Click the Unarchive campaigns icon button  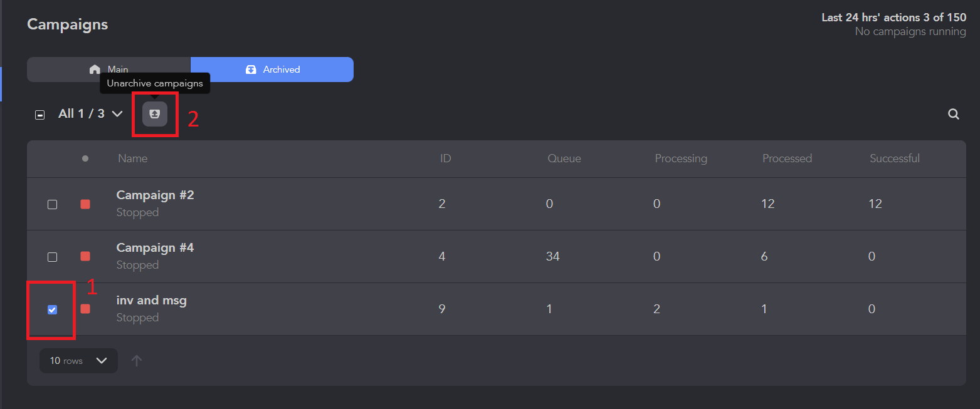[155, 114]
